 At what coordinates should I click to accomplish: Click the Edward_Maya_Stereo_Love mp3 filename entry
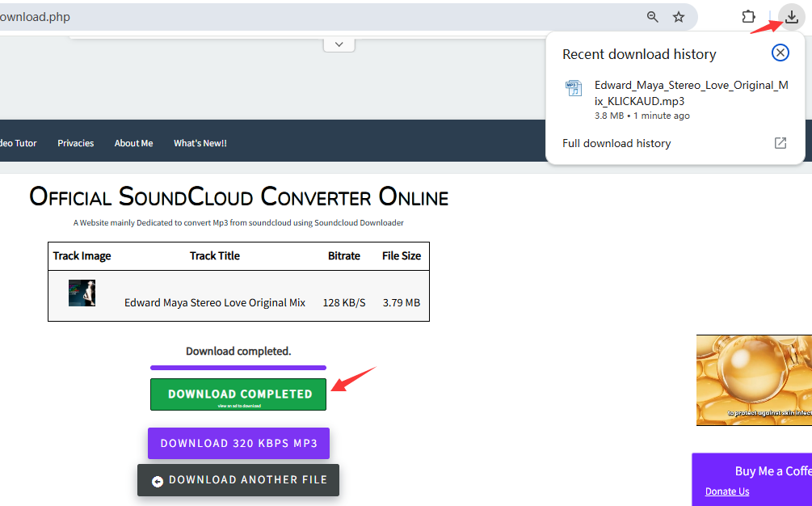tap(692, 93)
